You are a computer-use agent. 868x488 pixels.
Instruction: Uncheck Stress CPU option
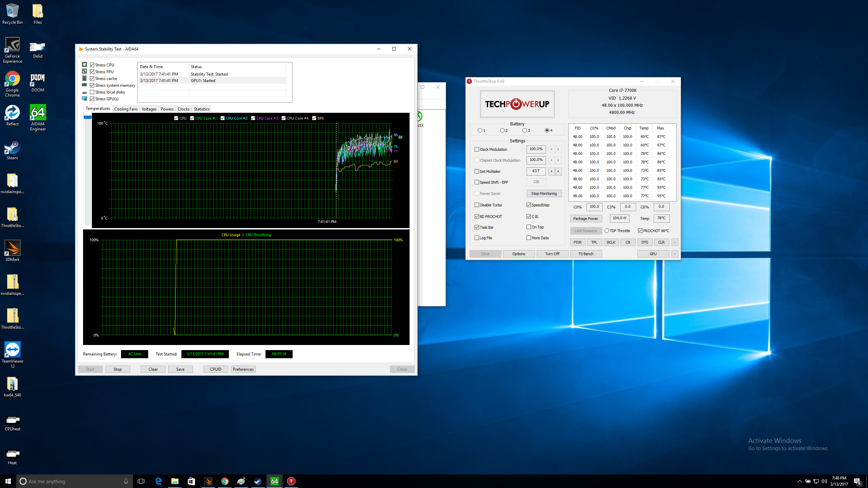point(92,65)
